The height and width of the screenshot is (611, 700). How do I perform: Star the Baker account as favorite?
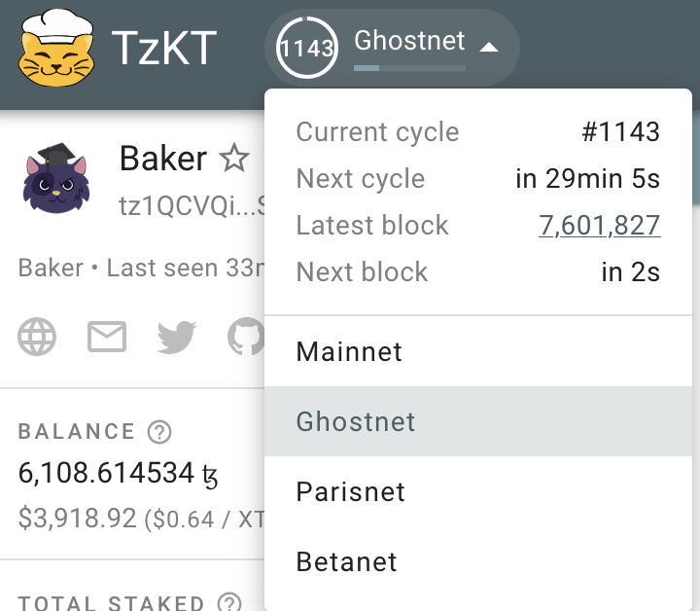tap(234, 158)
